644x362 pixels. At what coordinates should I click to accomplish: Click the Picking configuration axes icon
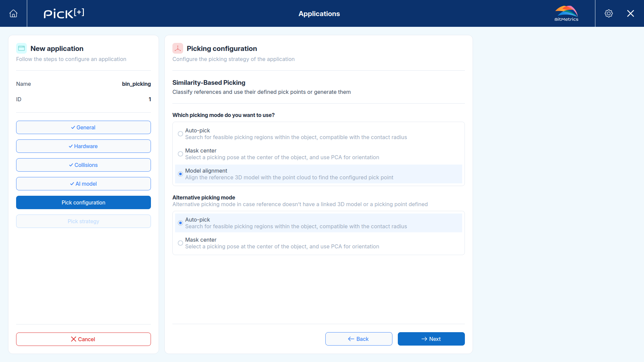point(178,48)
